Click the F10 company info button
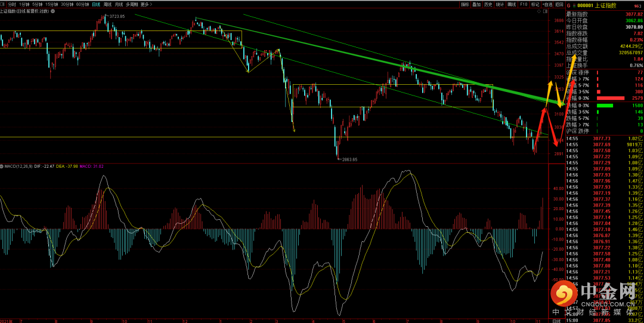Screen dimensions: 644x323 (x=524, y=4)
